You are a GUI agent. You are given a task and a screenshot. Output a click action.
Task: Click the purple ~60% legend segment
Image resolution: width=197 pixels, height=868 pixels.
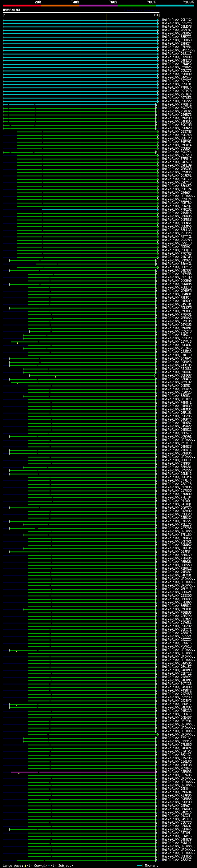98,6
